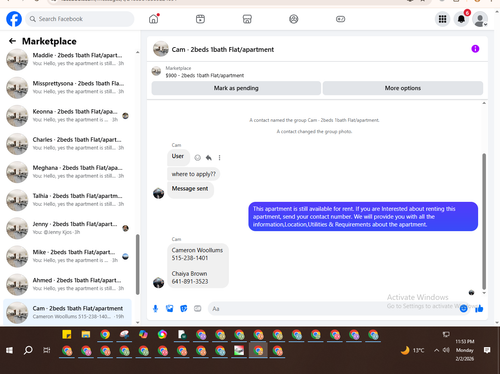Click the chat header title "Cam - 2beds 1bath Flat/apartment"

pyautogui.click(x=223, y=49)
